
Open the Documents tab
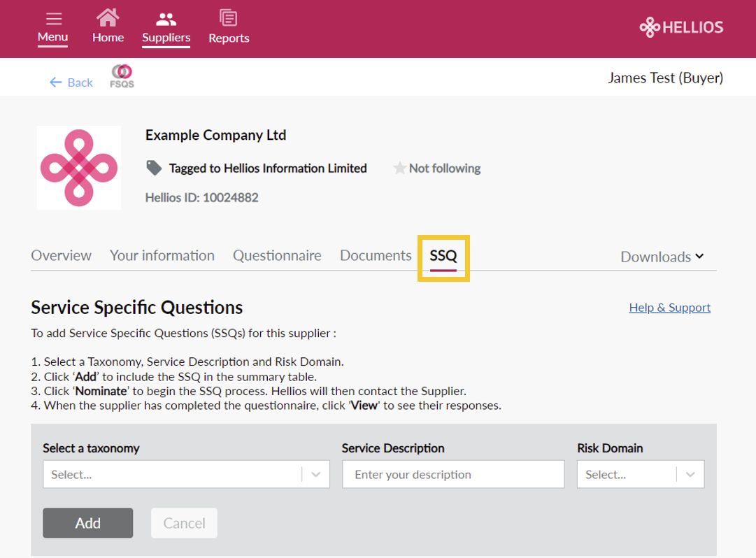pos(376,255)
